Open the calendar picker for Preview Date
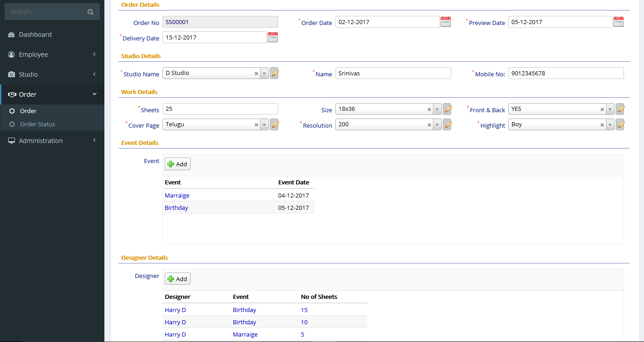The width and height of the screenshot is (644, 342). click(x=618, y=21)
